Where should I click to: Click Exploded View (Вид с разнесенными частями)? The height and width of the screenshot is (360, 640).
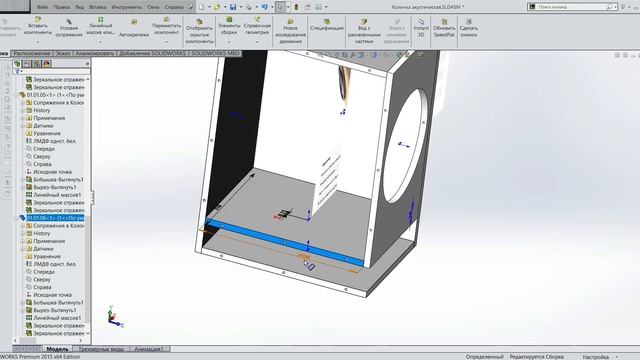click(364, 30)
